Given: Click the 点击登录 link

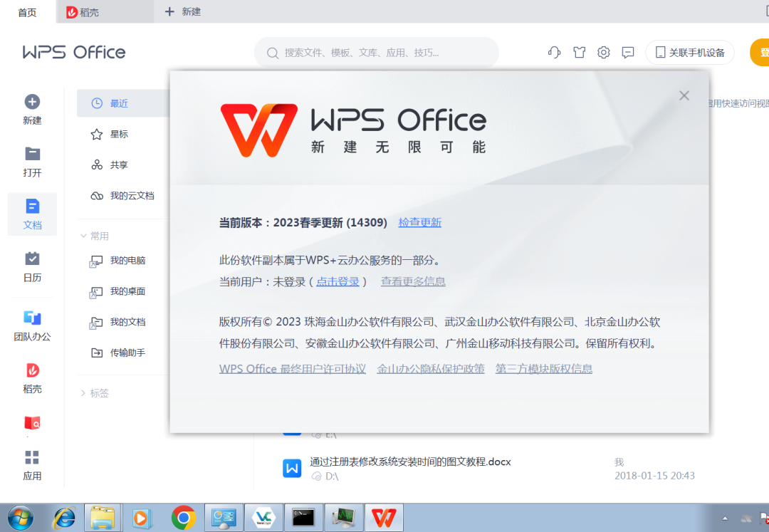Looking at the screenshot, I should tap(338, 281).
